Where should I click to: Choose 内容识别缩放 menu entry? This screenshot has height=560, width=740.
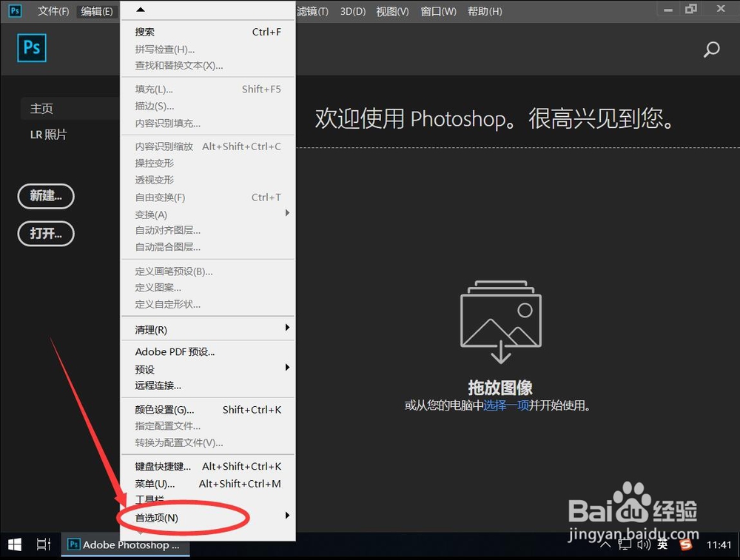coord(208,146)
